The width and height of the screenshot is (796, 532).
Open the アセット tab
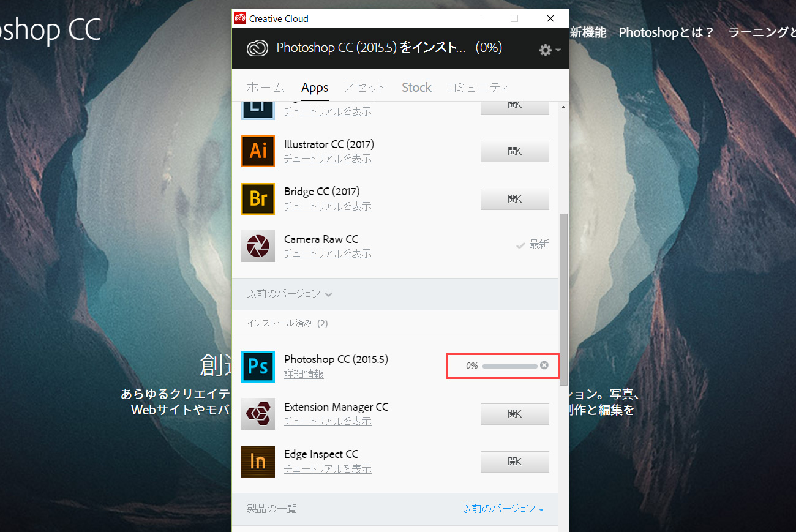click(x=365, y=88)
